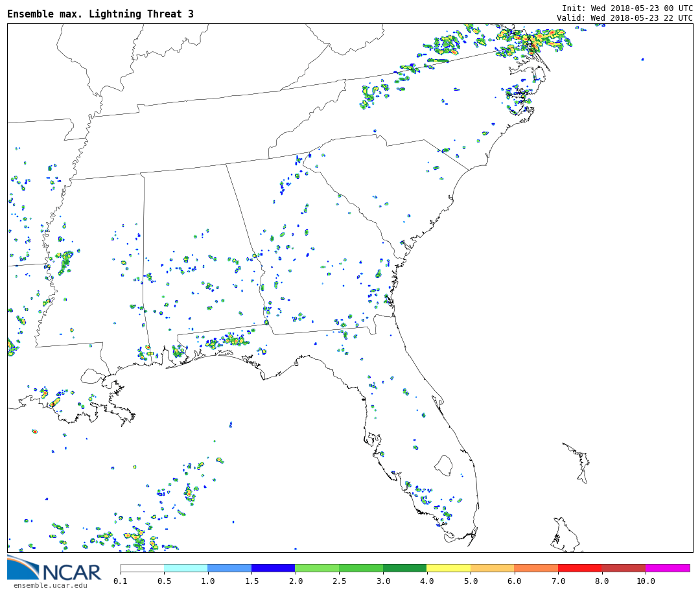Click the NCAR logo
The image size is (700, 593).
tap(54, 569)
